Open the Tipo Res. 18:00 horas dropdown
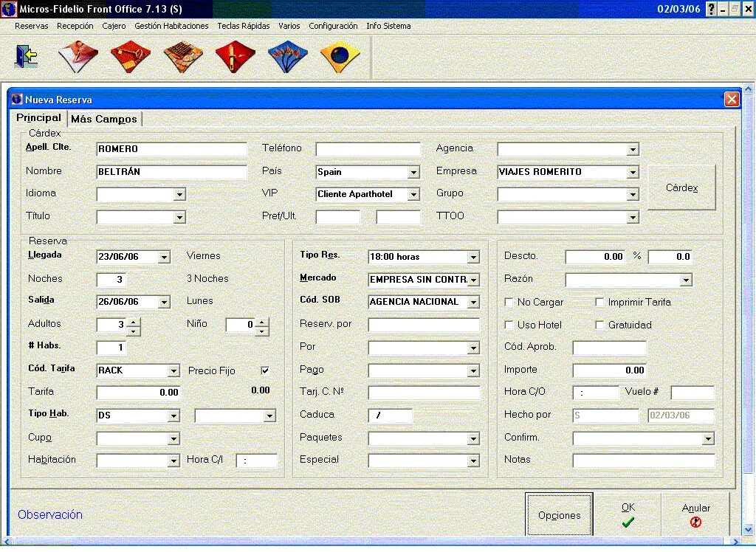The width and height of the screenshot is (756, 552). pos(473,257)
